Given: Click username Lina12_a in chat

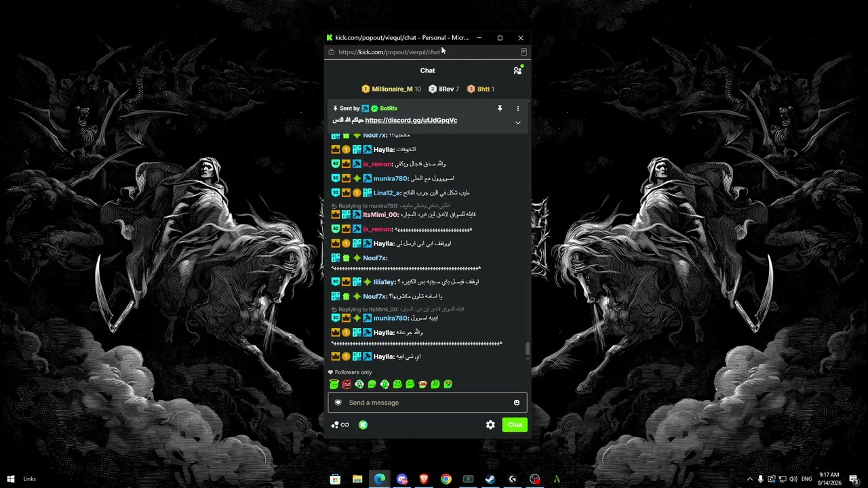Looking at the screenshot, I should (387, 193).
